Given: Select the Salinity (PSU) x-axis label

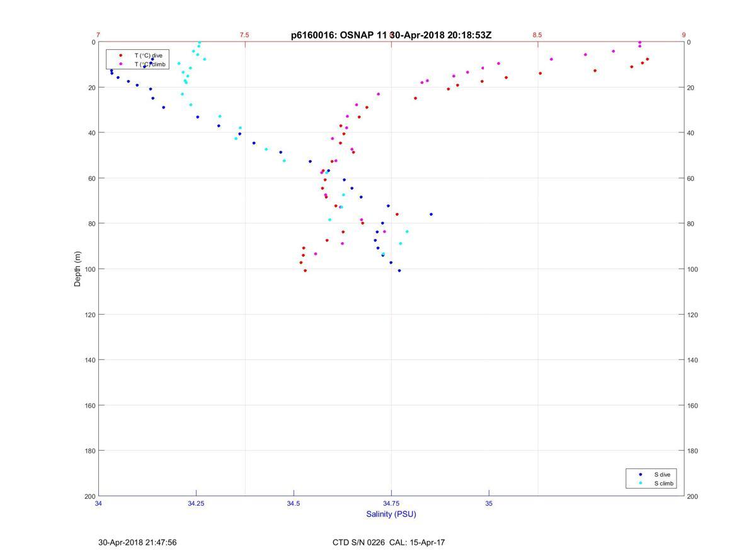Looking at the screenshot, I should [391, 514].
